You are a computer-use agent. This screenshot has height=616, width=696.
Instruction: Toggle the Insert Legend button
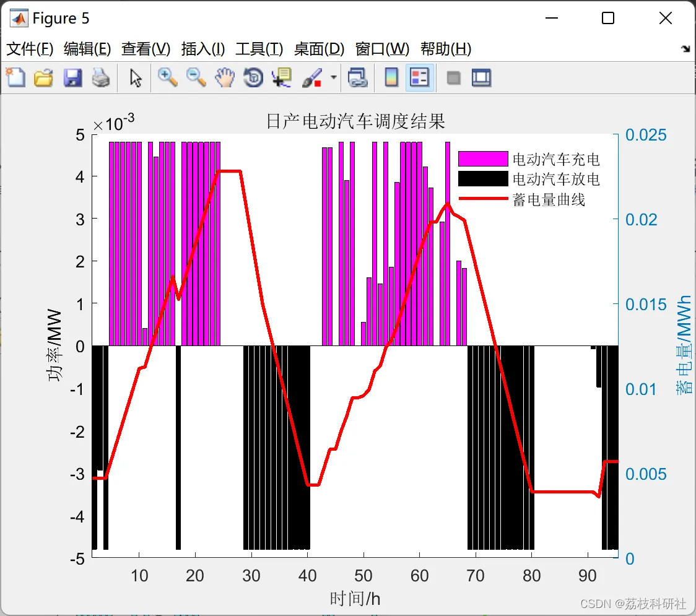[419, 77]
